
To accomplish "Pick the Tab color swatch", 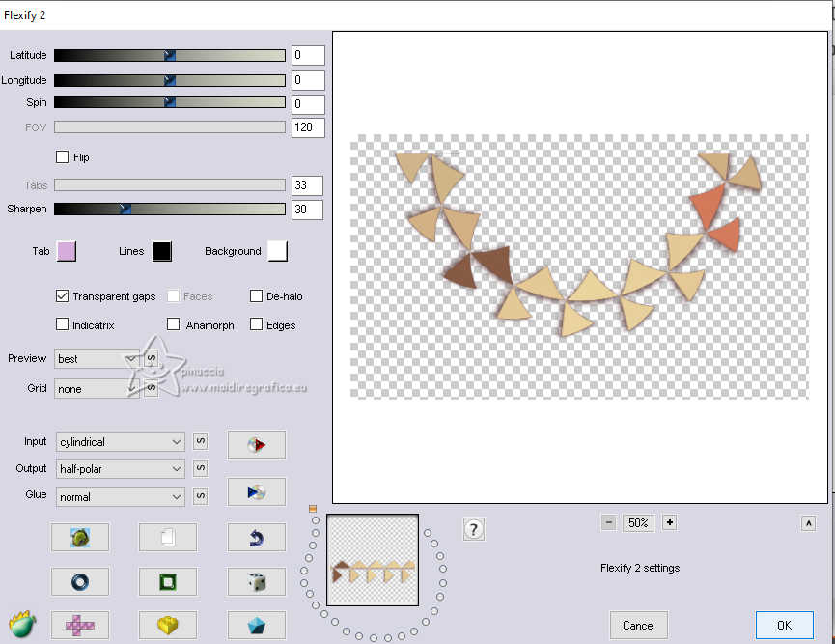I will [67, 251].
